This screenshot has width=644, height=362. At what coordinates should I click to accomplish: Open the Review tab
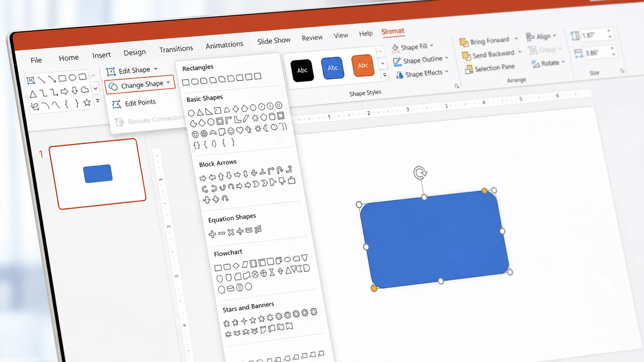312,38
